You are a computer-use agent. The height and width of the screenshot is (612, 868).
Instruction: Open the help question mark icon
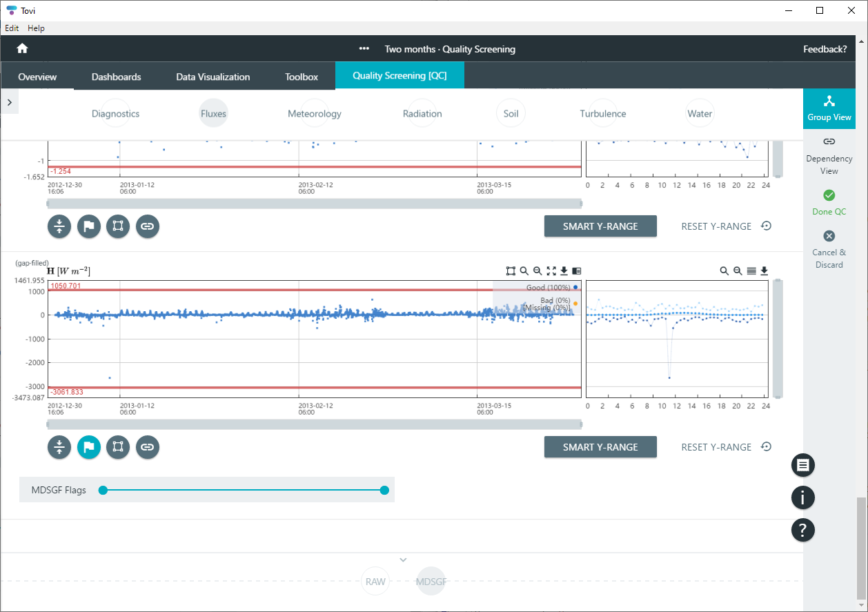802,530
